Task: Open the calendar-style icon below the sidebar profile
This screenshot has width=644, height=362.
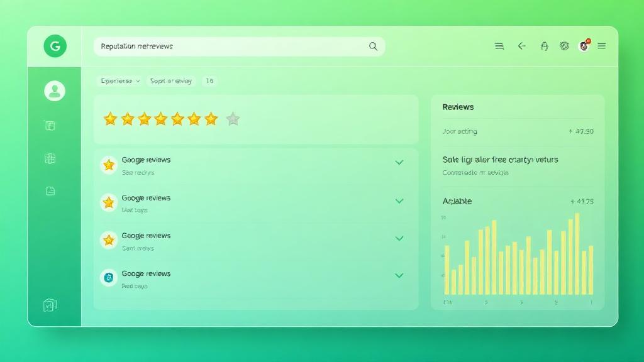Action: point(50,126)
